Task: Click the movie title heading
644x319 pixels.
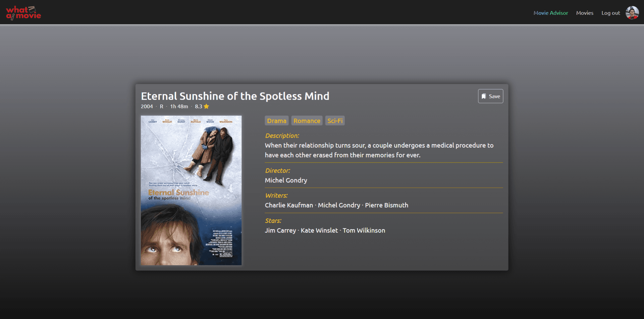Action: [x=235, y=96]
